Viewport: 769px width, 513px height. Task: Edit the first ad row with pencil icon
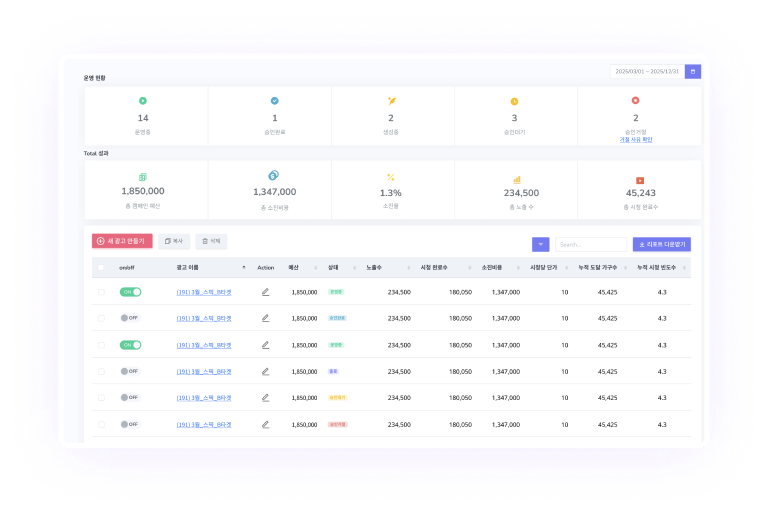(265, 292)
